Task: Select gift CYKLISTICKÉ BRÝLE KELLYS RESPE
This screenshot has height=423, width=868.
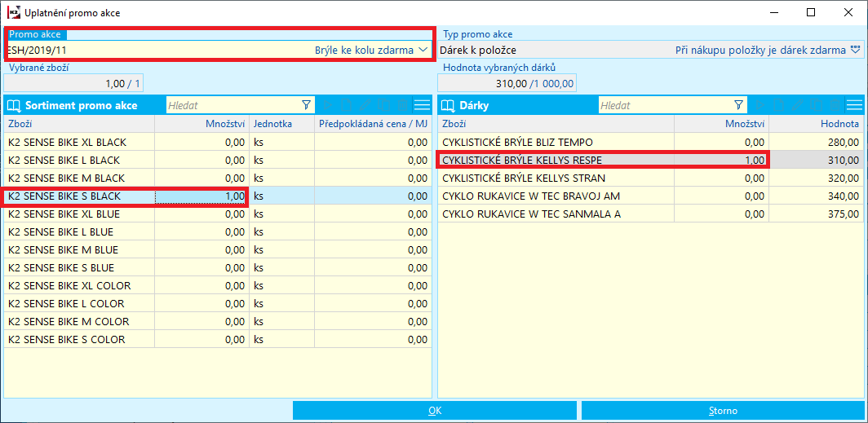Action: [x=650, y=160]
